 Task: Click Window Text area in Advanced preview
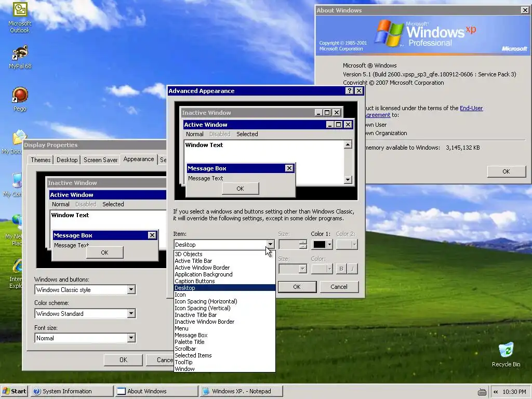tap(264, 162)
